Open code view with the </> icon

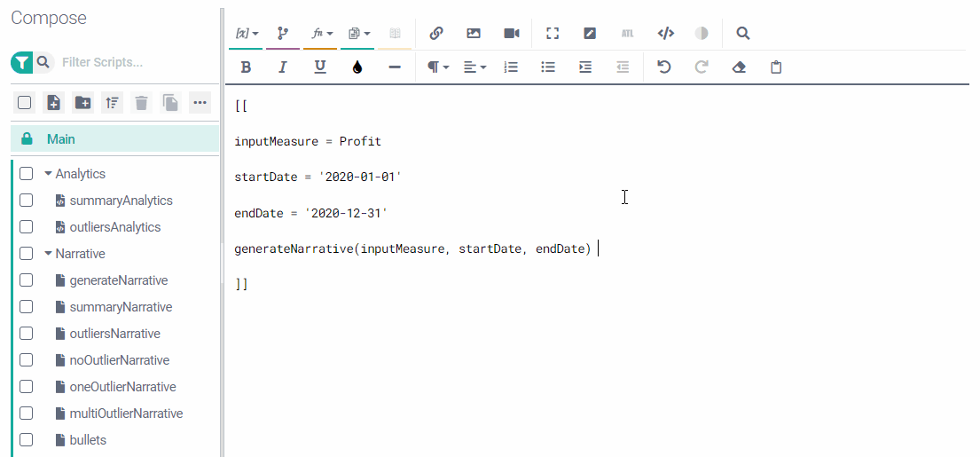666,34
